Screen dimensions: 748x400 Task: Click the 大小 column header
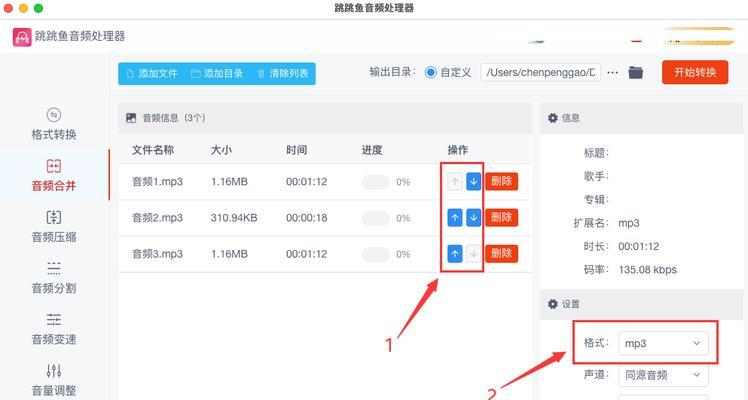[x=221, y=150]
